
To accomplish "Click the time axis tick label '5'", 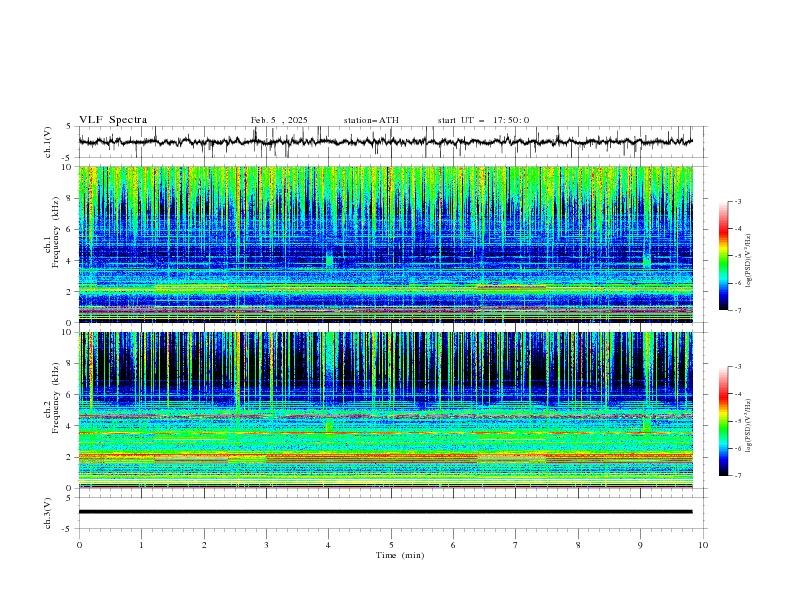I will 391,545.
